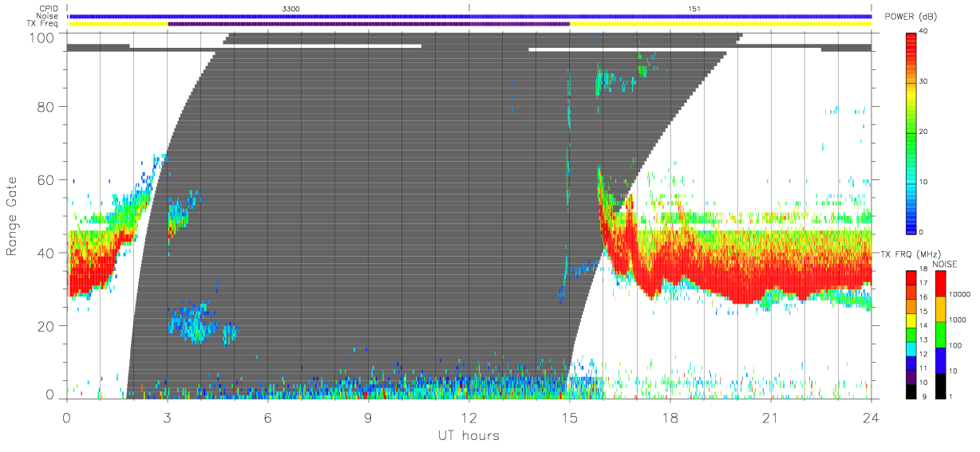Screen dimensions: 980x452
Task: Click the 40 label on the POWER colorbar
Action: (924, 31)
